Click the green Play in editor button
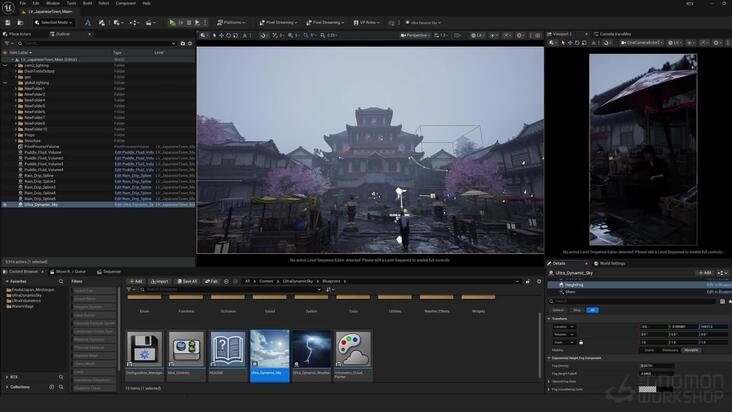The height and width of the screenshot is (412, 732). coord(172,22)
